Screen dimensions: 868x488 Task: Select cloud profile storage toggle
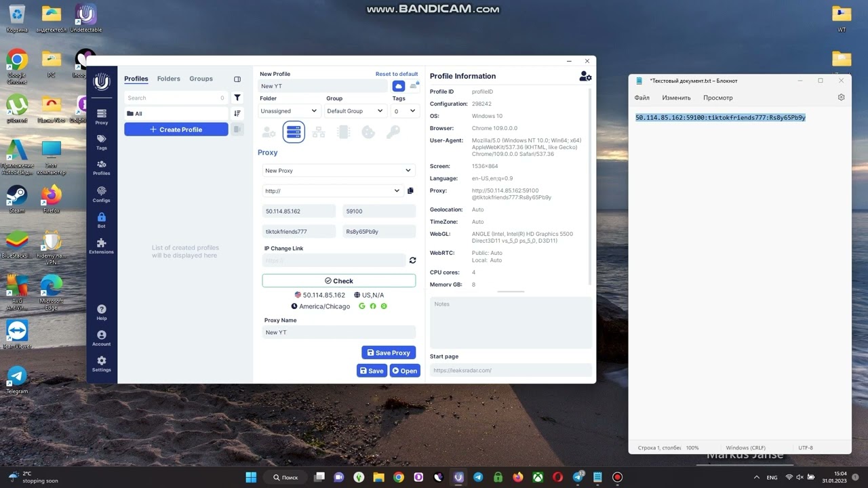click(x=399, y=86)
